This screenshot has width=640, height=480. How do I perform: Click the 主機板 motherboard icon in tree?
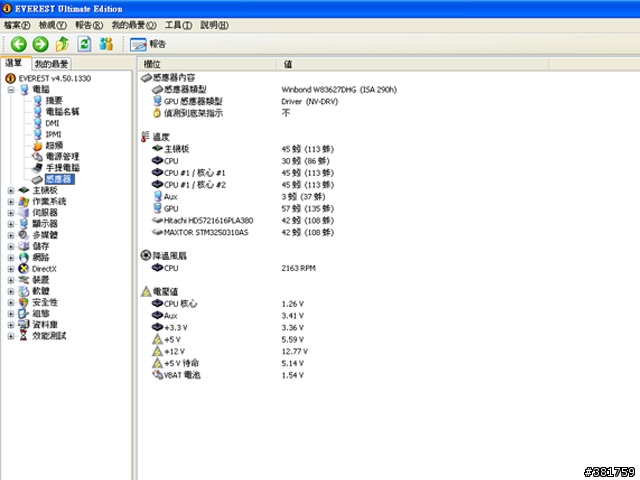coord(24,190)
